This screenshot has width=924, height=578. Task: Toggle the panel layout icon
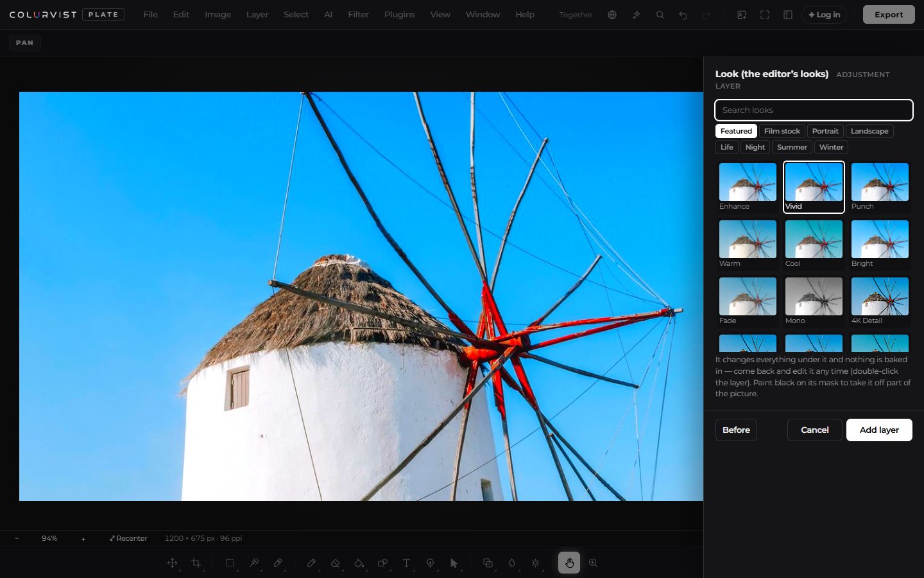coord(788,15)
